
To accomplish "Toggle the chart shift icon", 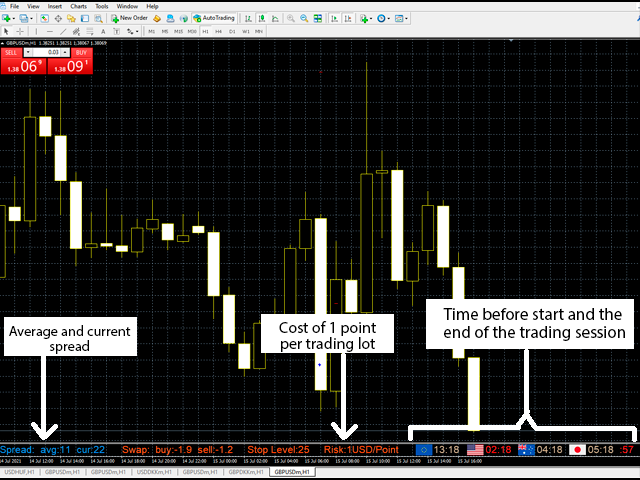I will pyautogui.click(x=348, y=18).
